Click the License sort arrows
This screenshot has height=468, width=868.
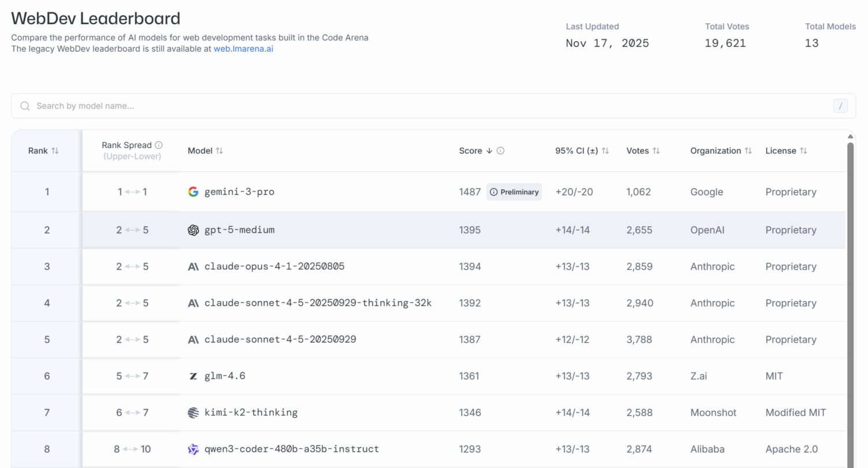804,150
